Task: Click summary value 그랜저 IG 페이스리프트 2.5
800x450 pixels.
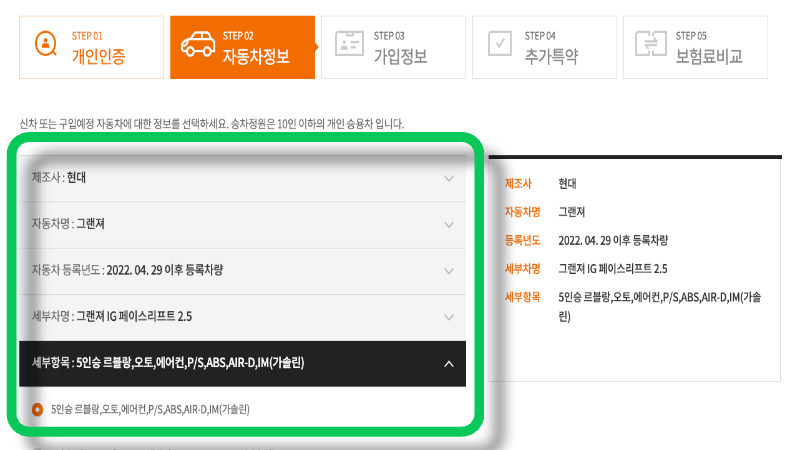Action: [613, 268]
